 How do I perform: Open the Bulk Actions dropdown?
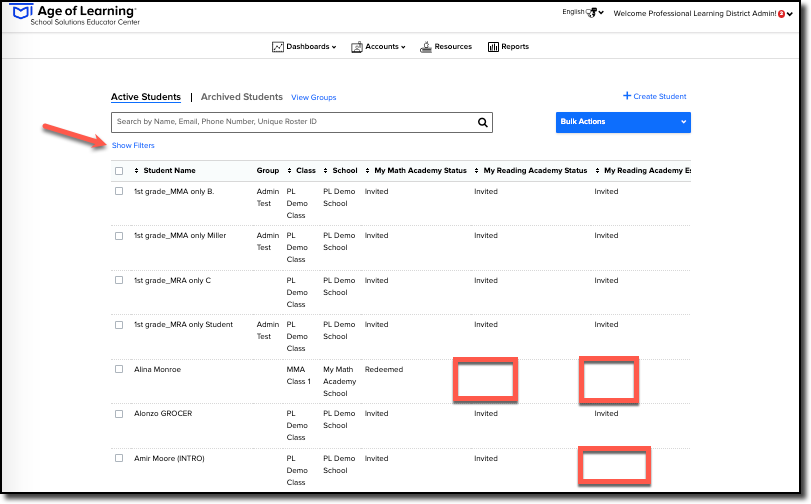[623, 122]
